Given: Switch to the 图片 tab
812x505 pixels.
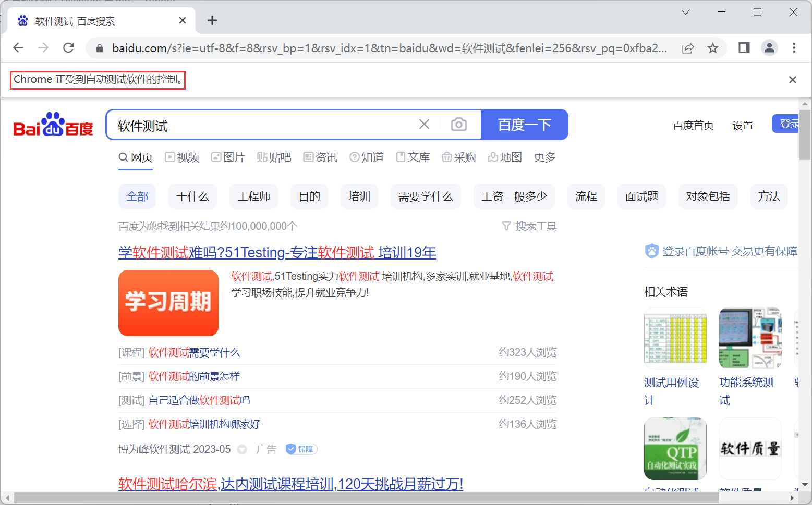Looking at the screenshot, I should [x=228, y=157].
